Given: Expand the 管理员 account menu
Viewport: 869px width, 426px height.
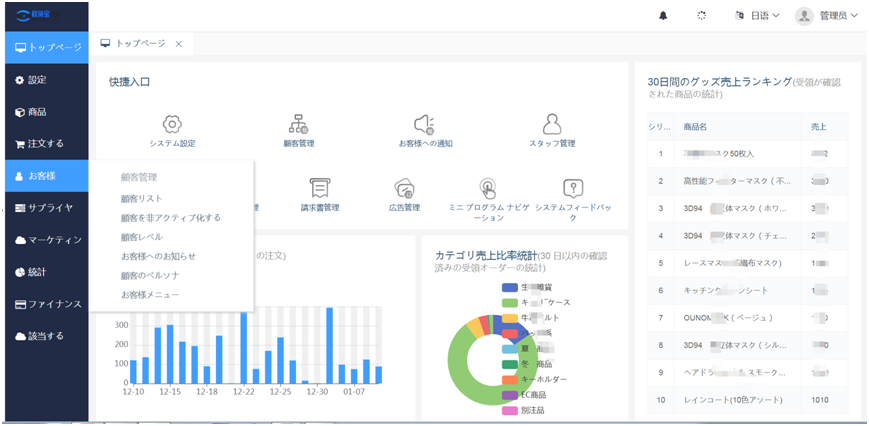Looking at the screenshot, I should click(x=827, y=16).
